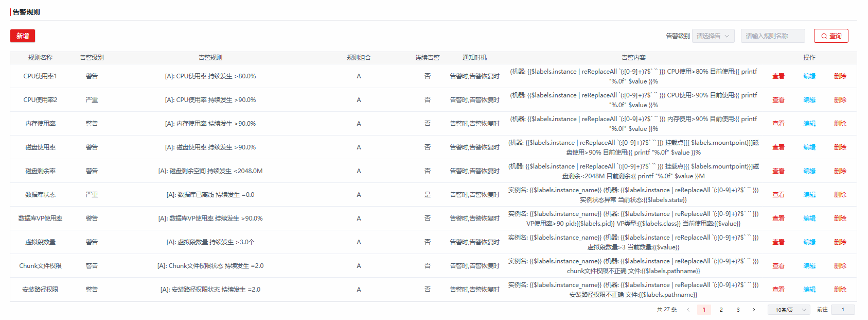Edit the CPU使用率2 rule

click(x=809, y=100)
